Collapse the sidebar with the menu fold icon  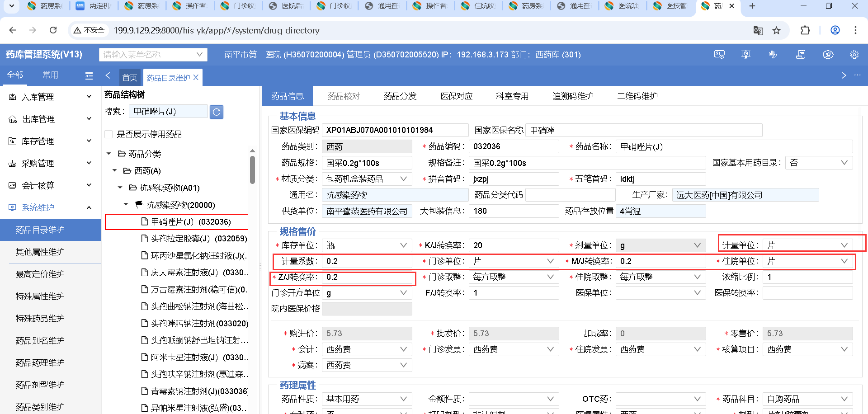[89, 76]
